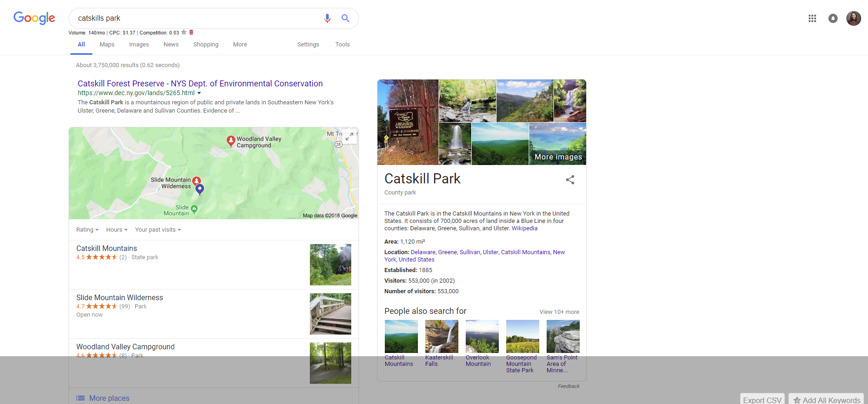868x404 pixels.
Task: Start voice search with the microphone icon
Action: (327, 18)
